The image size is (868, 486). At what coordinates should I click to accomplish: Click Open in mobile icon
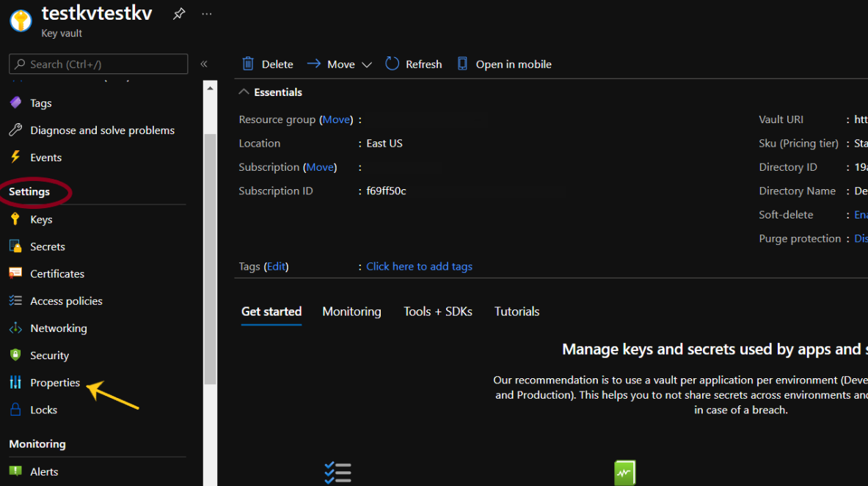(462, 65)
